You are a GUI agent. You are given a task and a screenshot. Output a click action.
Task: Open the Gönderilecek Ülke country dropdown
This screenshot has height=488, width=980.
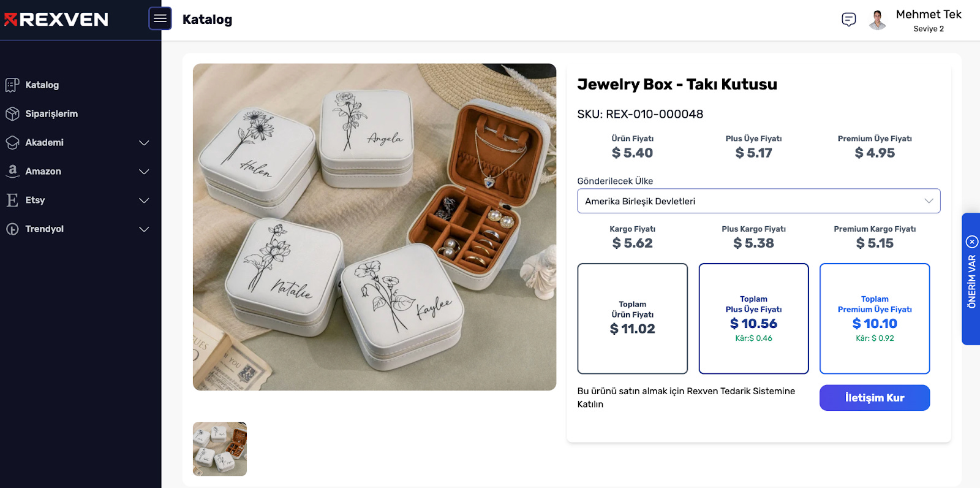[758, 201]
